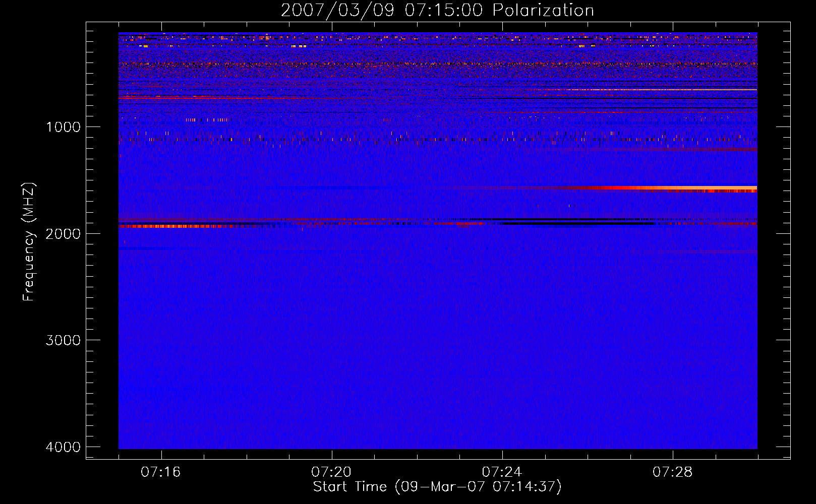Click the 07:24 time tick label
The image size is (816, 504).
[502, 472]
